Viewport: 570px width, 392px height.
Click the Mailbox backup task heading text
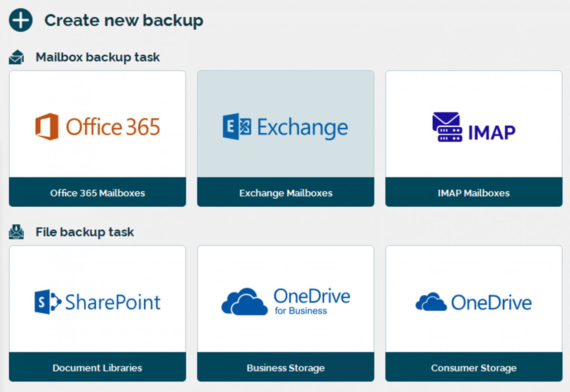pos(97,56)
